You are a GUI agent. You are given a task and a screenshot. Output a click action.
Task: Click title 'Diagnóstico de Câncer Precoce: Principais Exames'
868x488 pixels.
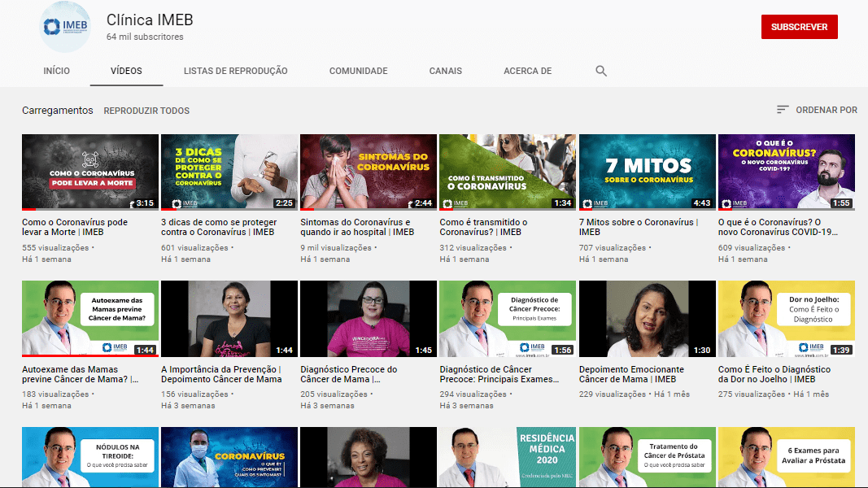(499, 374)
